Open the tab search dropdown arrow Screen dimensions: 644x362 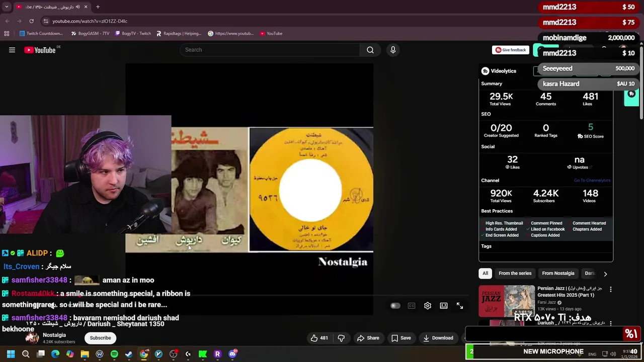[x=7, y=7]
